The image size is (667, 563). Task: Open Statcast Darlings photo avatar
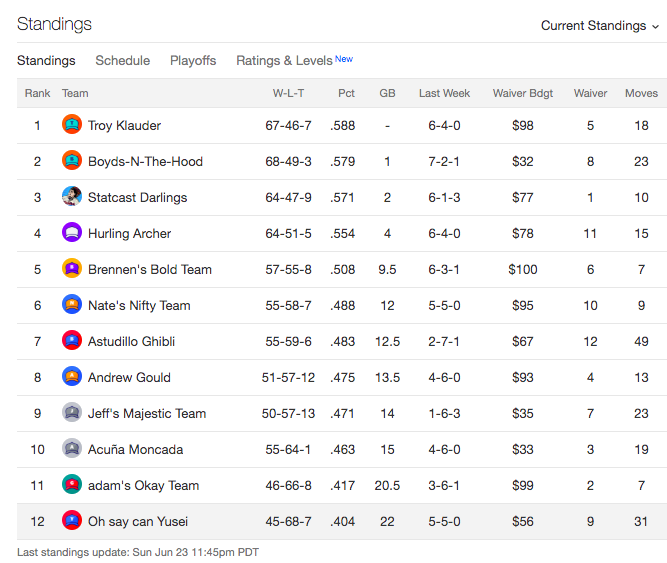point(72,196)
